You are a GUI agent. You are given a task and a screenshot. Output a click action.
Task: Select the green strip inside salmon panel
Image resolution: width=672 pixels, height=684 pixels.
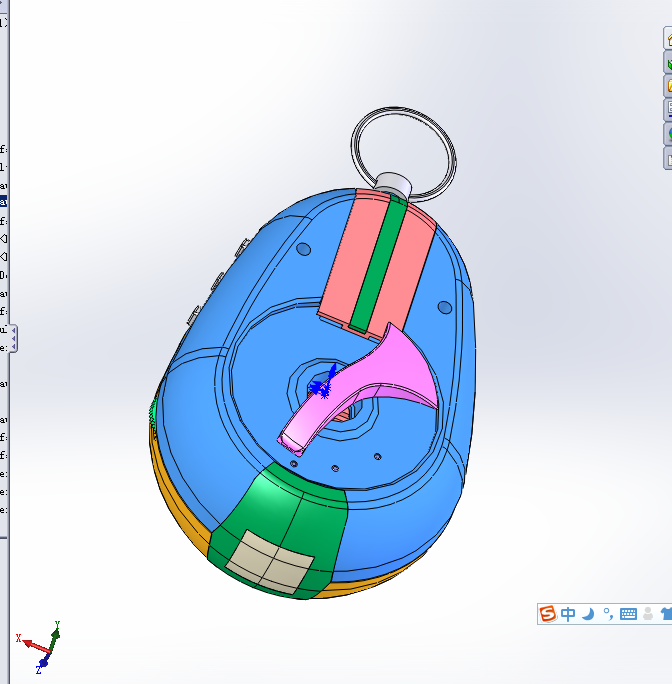coord(378,266)
